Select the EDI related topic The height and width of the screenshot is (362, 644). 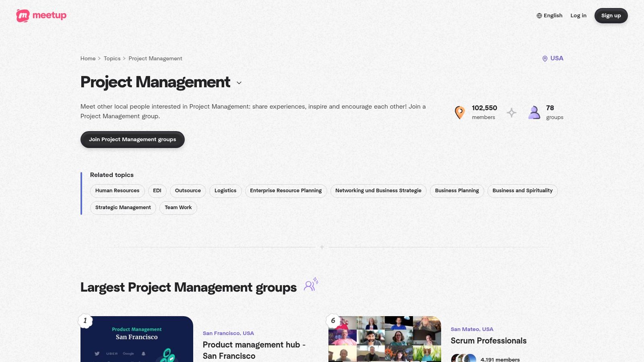click(x=157, y=191)
